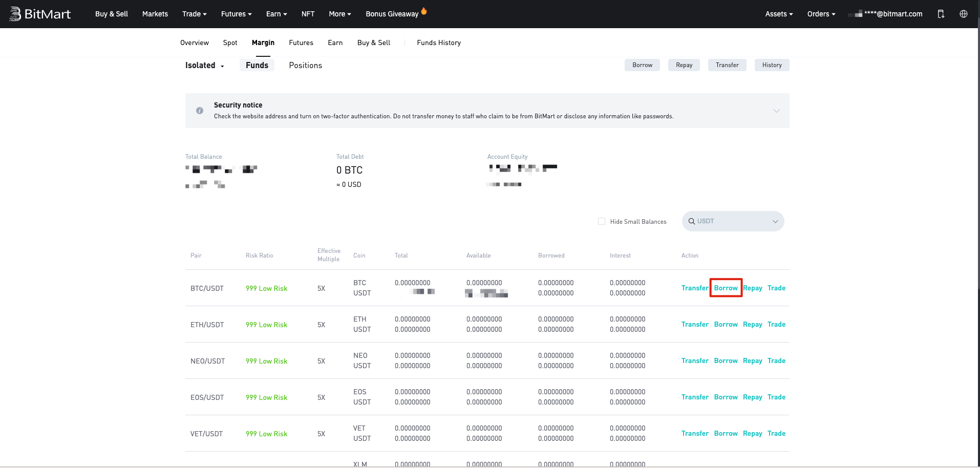Click Transfer for VET/USDT

(x=695, y=433)
